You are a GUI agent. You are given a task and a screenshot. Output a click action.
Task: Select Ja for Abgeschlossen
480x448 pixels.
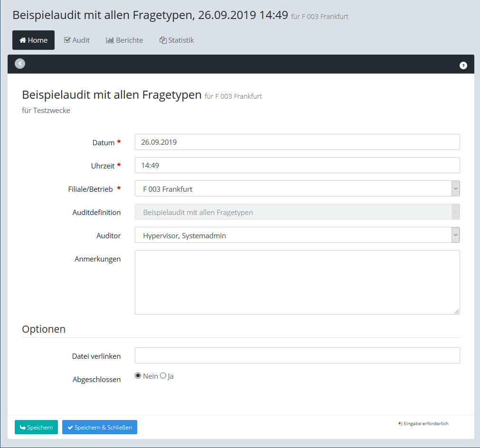pos(163,376)
